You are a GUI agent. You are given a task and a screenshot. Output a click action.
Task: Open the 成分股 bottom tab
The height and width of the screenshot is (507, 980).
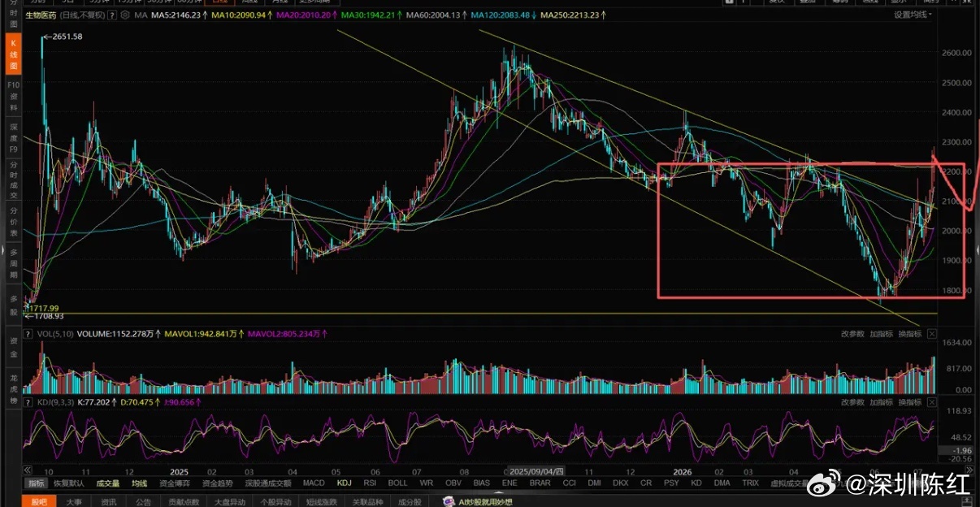pos(409,502)
